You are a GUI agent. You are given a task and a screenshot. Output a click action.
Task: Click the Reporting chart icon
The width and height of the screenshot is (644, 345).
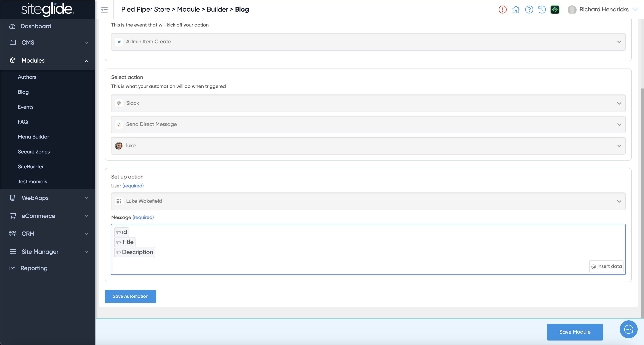pos(12,268)
